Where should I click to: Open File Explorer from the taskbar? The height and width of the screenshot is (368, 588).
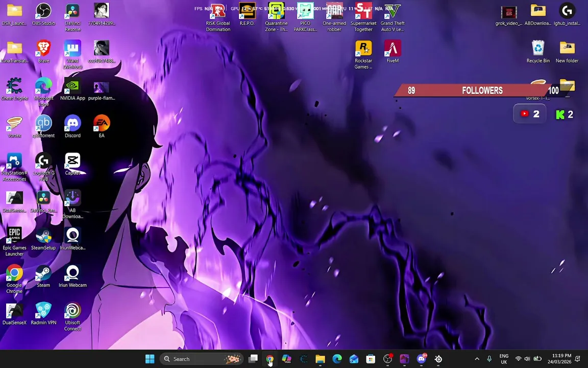click(320, 359)
